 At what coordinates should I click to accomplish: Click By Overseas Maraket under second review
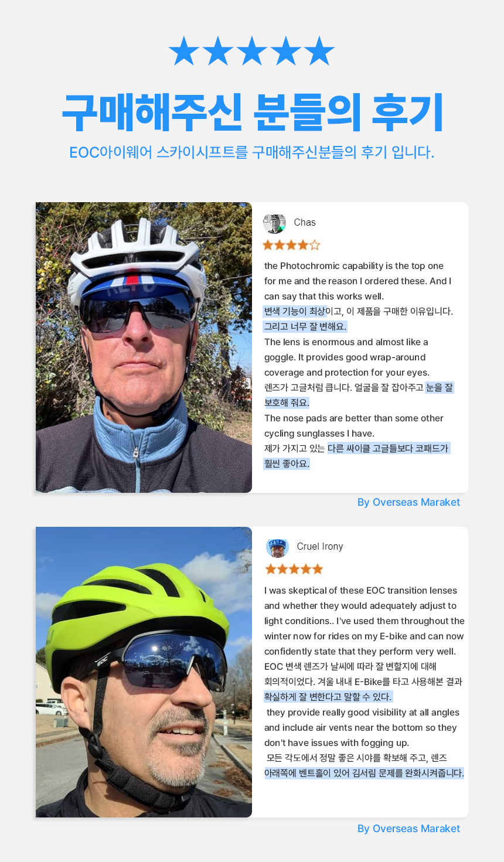click(408, 829)
